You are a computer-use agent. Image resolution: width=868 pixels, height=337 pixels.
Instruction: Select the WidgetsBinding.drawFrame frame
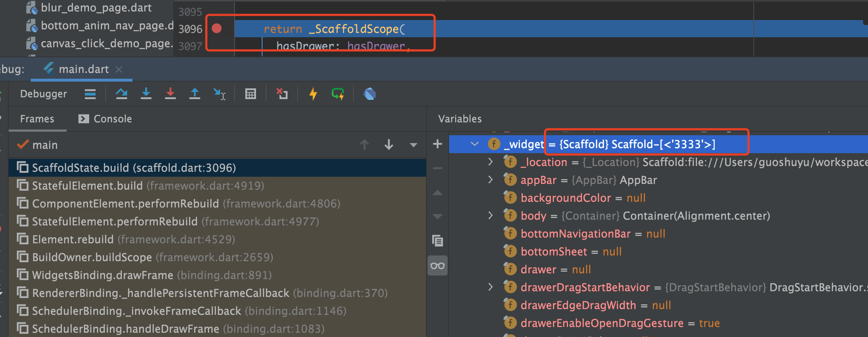click(x=217, y=275)
